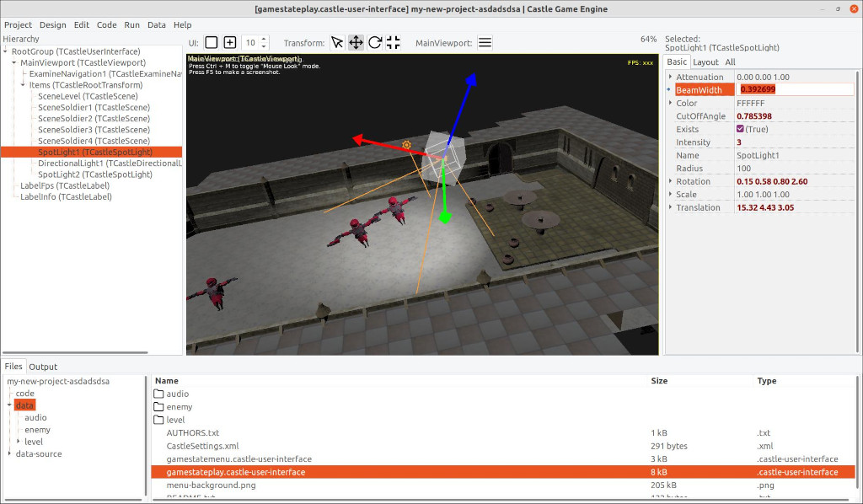This screenshot has width=863, height=504.
Task: Click the empty square UI mode icon
Action: 211,43
